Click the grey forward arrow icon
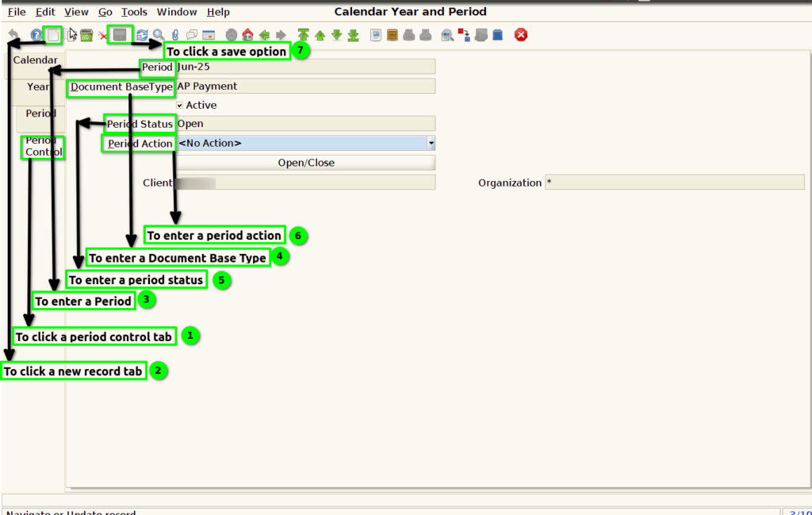Image resolution: width=812 pixels, height=515 pixels. [281, 35]
